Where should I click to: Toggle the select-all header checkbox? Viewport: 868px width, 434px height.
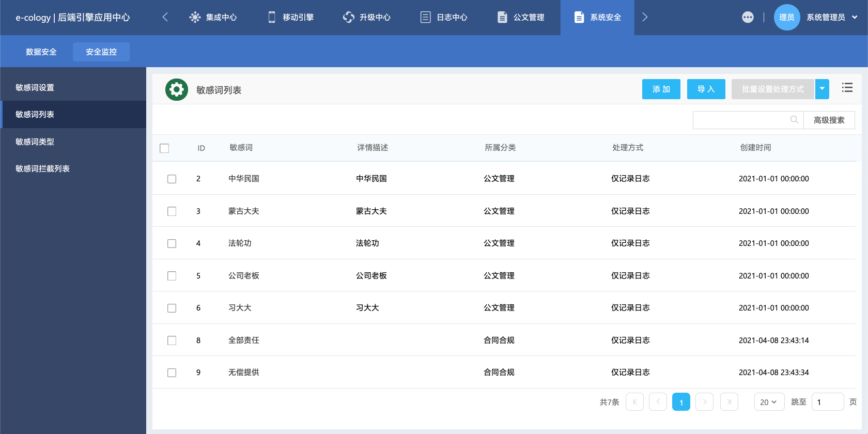(x=164, y=148)
